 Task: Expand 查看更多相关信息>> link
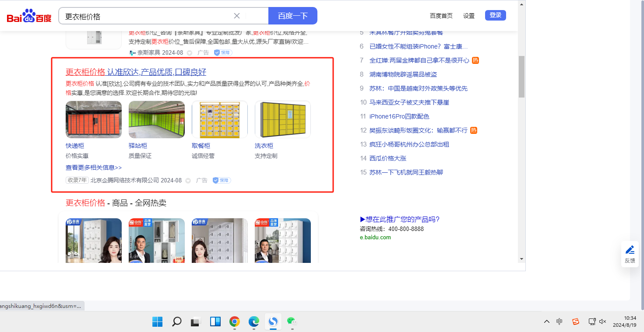tap(94, 168)
